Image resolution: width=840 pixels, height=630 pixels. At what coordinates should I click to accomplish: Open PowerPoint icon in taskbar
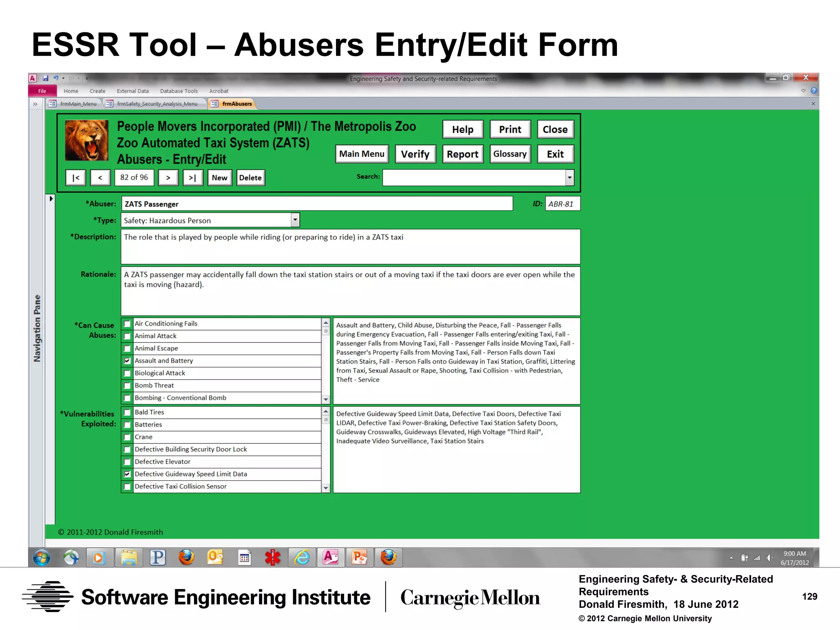pos(360,557)
